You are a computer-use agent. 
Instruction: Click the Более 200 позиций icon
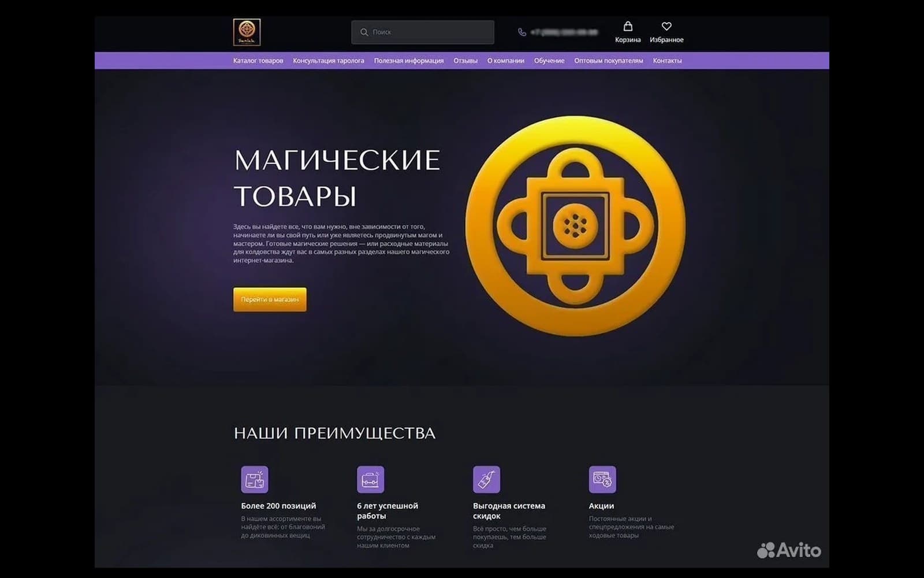tap(255, 479)
